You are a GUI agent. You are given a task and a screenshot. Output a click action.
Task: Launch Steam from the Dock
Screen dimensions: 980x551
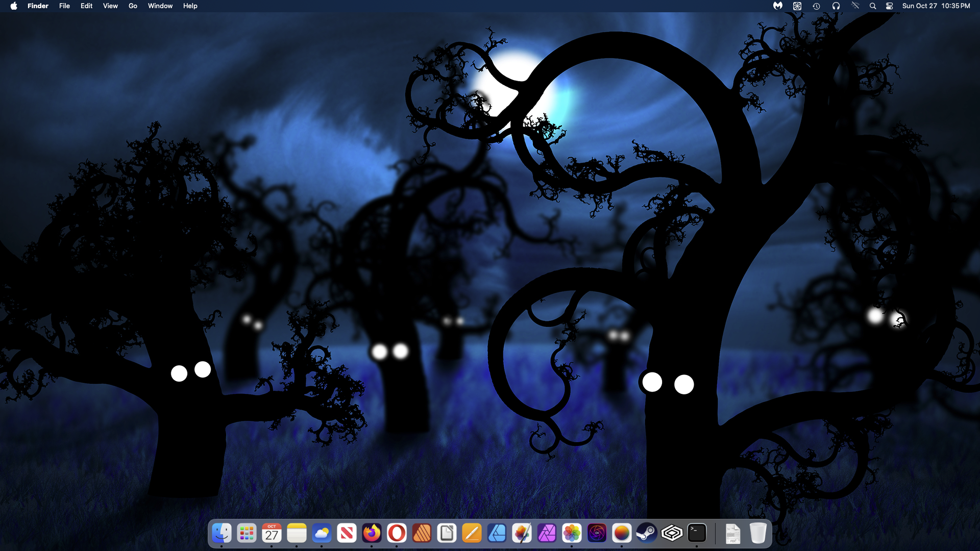(x=647, y=533)
